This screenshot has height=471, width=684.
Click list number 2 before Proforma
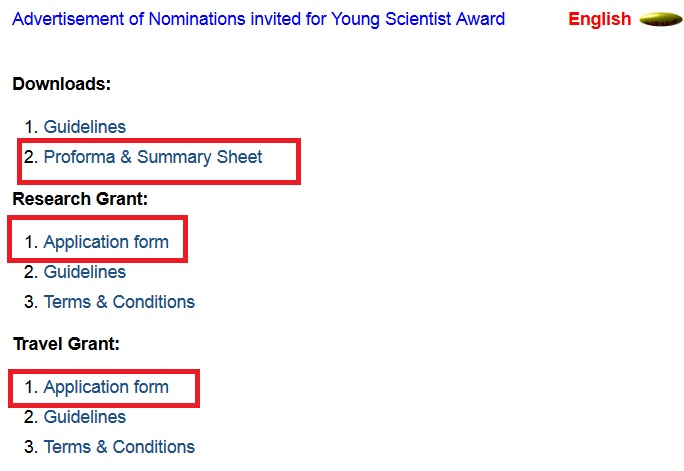point(30,157)
